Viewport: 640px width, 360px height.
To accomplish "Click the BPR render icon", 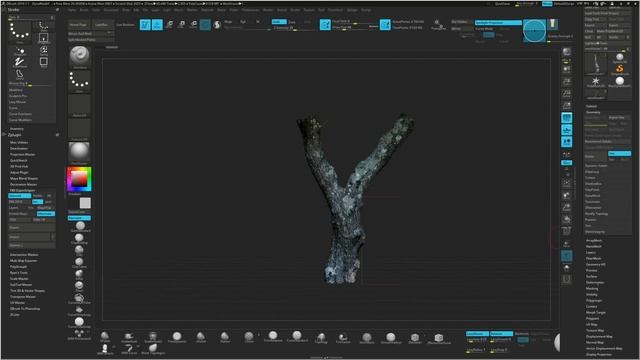I will click(x=567, y=52).
